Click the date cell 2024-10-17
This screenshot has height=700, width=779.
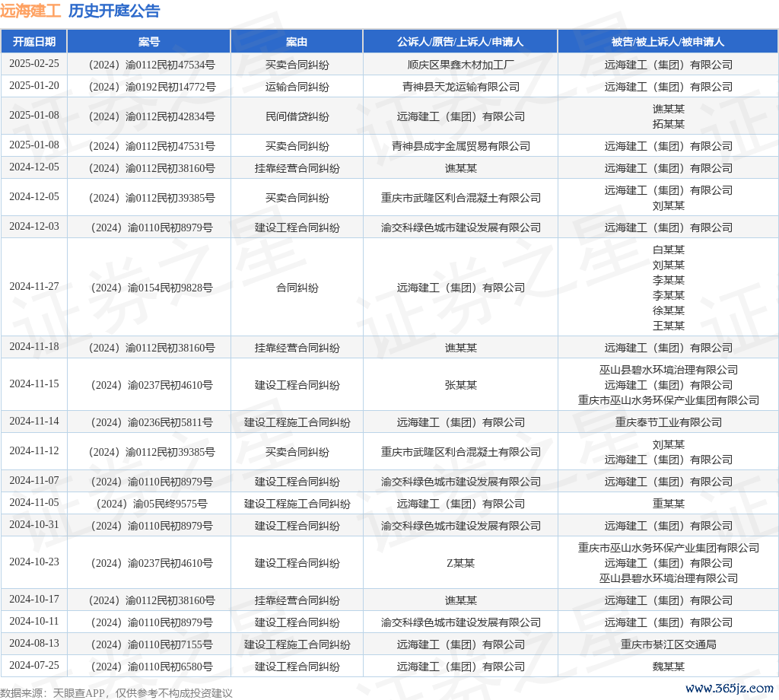[x=33, y=600]
